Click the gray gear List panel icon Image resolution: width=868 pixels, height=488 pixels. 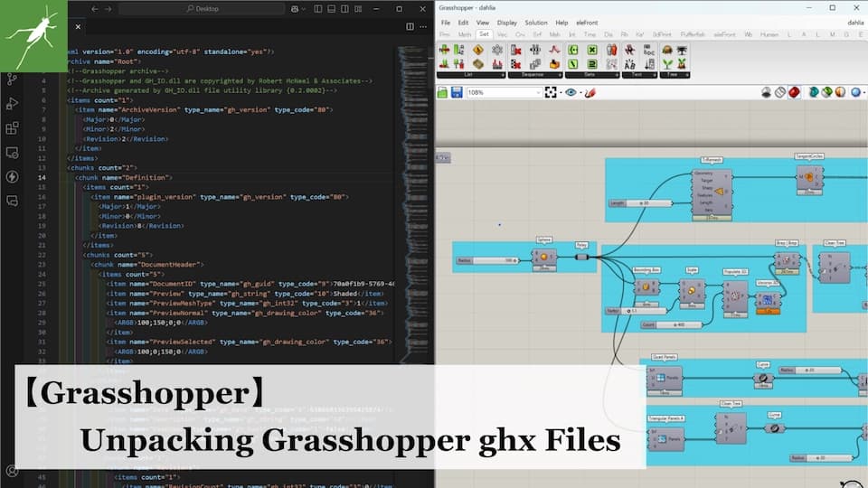[x=497, y=51]
